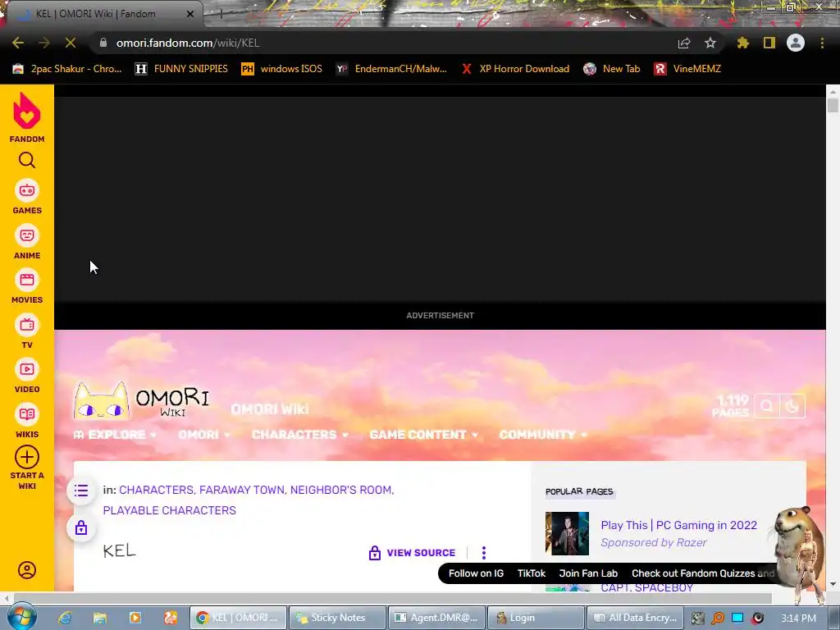Viewport: 840px width, 630px height.
Task: Expand the Game Content dropdown menu
Action: [424, 435]
